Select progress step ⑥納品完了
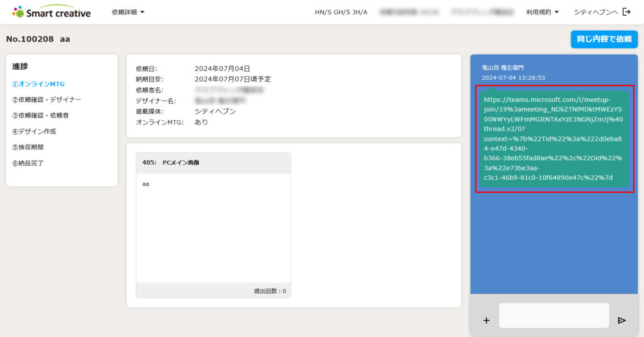The width and height of the screenshot is (644, 337). pyautogui.click(x=28, y=163)
